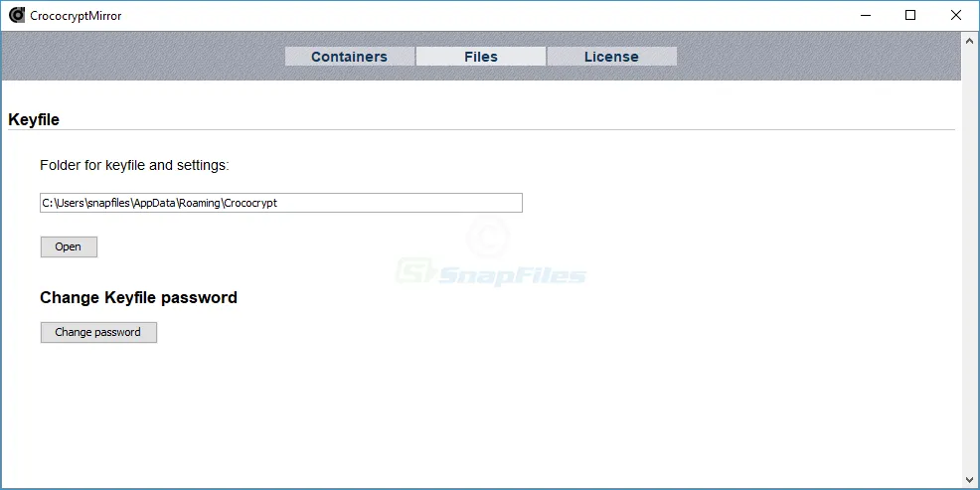Click the 'Folder for keyfile and settings:' label
Viewport: 980px width, 490px height.
(135, 166)
